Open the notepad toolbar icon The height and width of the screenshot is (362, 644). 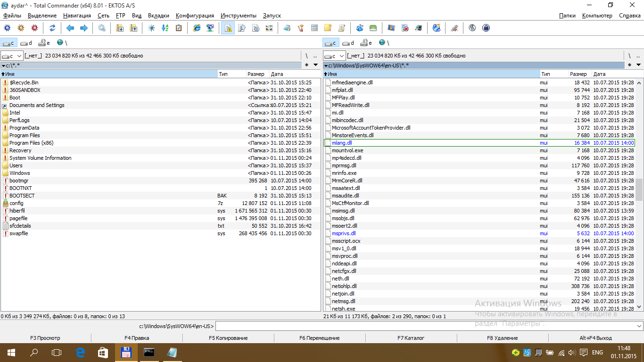287,28
